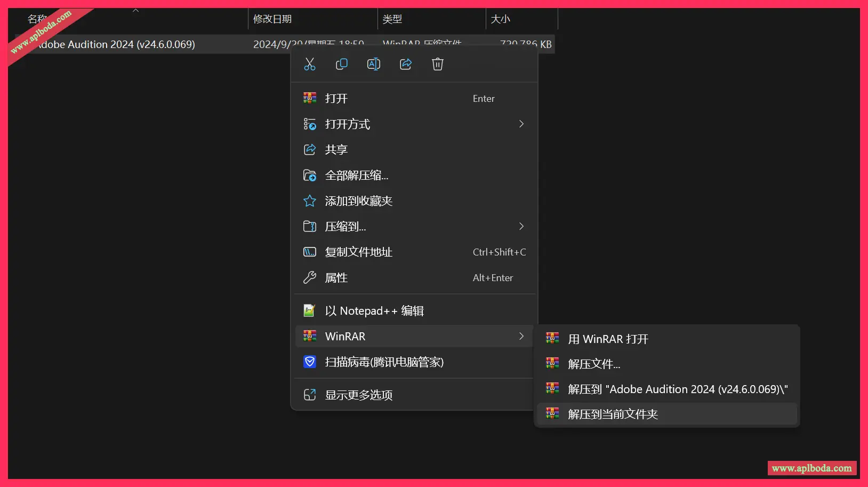
Task: Expand the 打开方式 submenu arrow
Action: tap(521, 124)
